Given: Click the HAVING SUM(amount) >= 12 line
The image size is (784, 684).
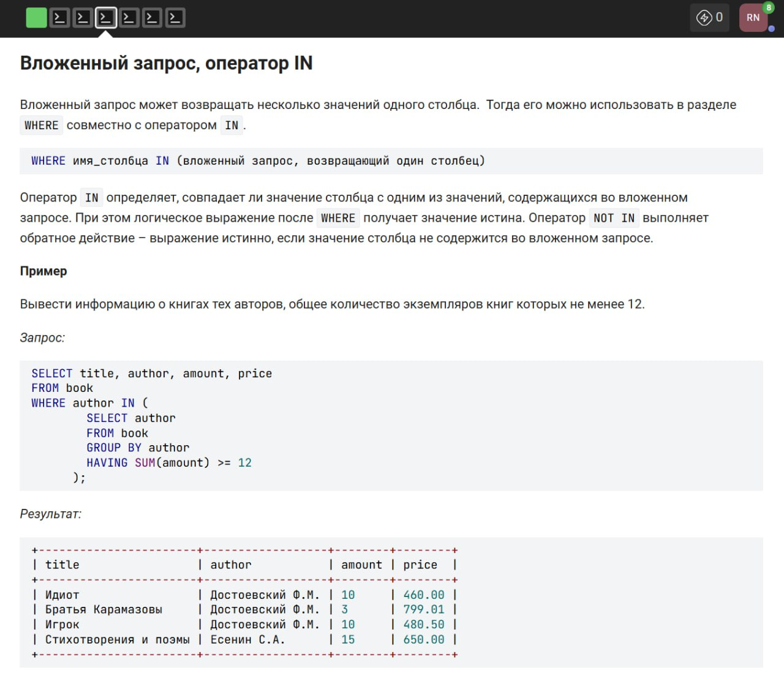Looking at the screenshot, I should click(168, 463).
